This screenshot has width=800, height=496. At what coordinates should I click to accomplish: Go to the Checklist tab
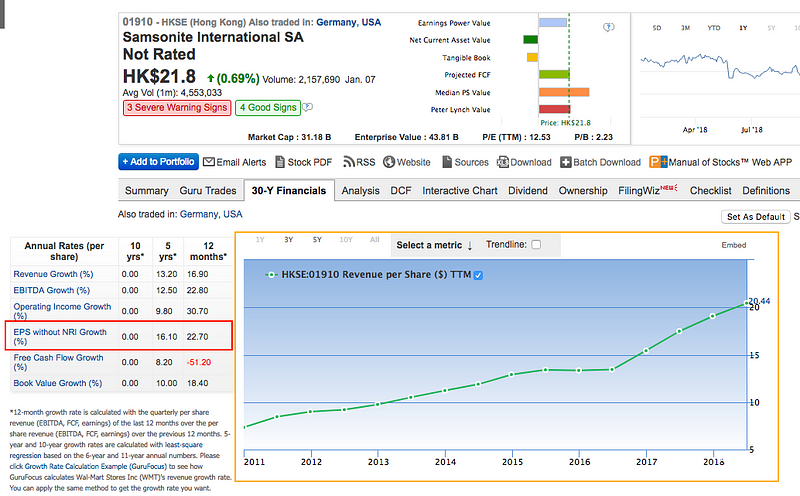(x=710, y=190)
